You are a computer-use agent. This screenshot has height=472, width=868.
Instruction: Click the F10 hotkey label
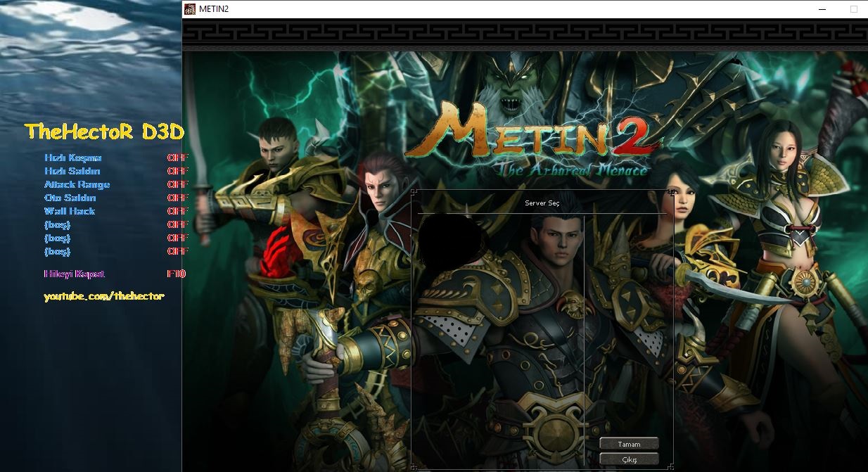[x=177, y=274]
